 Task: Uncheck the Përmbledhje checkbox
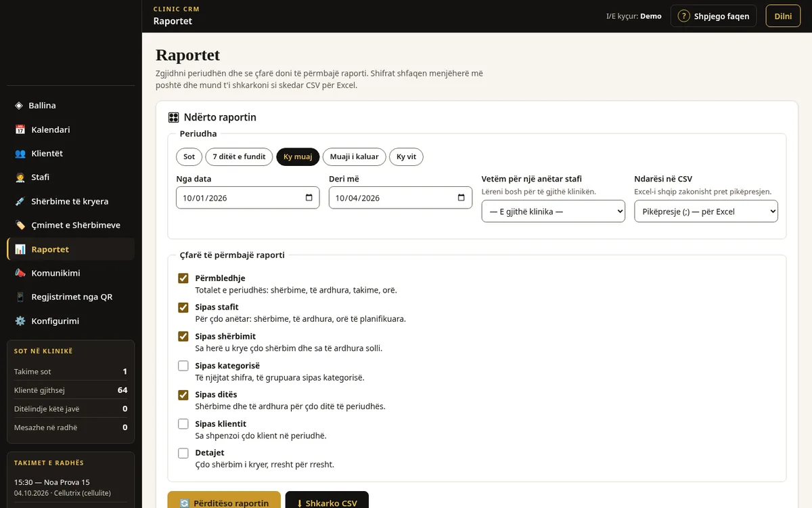(x=183, y=278)
